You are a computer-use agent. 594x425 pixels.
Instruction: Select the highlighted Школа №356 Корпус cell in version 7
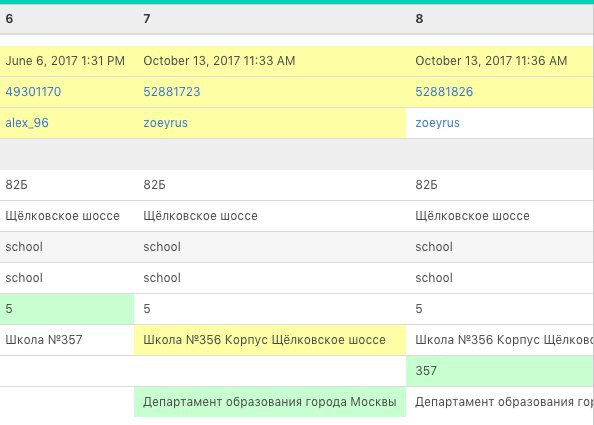270,340
